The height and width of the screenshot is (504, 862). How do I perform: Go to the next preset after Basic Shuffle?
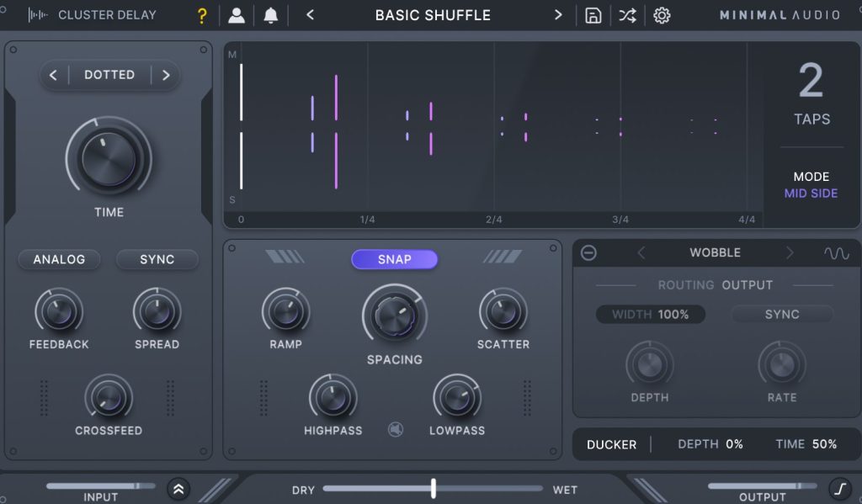click(x=557, y=15)
